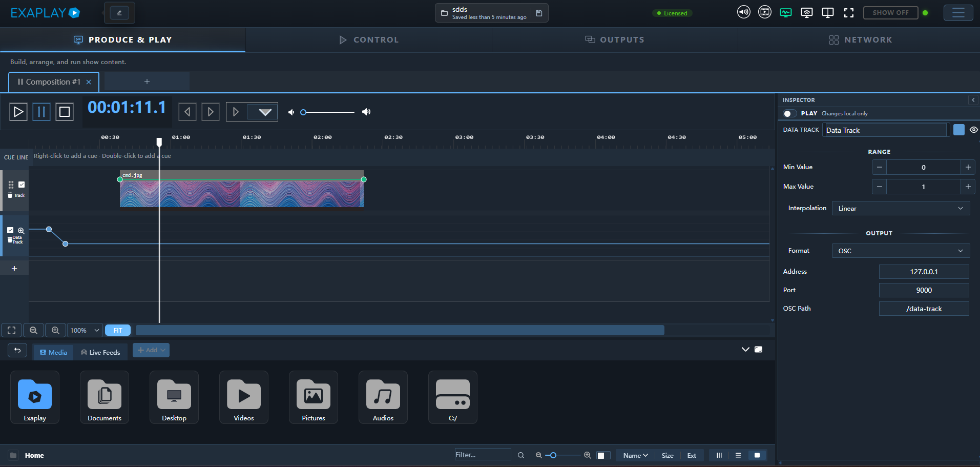Delete the Track using its trash icon

click(10, 195)
